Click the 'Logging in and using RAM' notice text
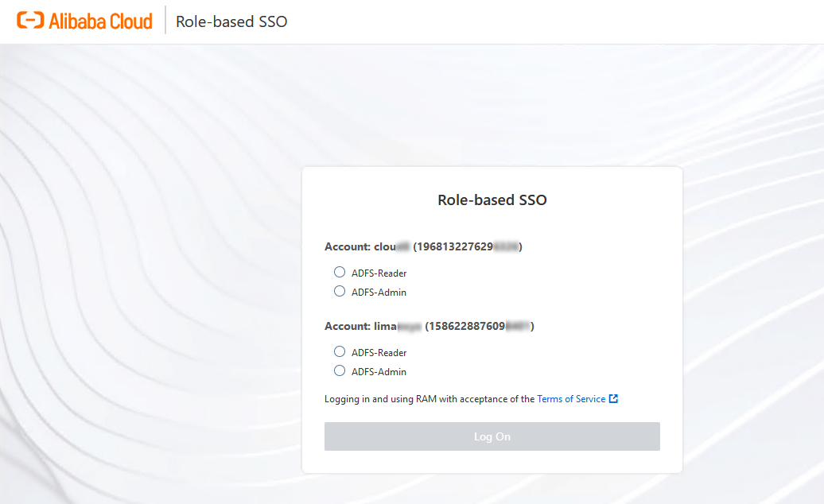 (429, 399)
